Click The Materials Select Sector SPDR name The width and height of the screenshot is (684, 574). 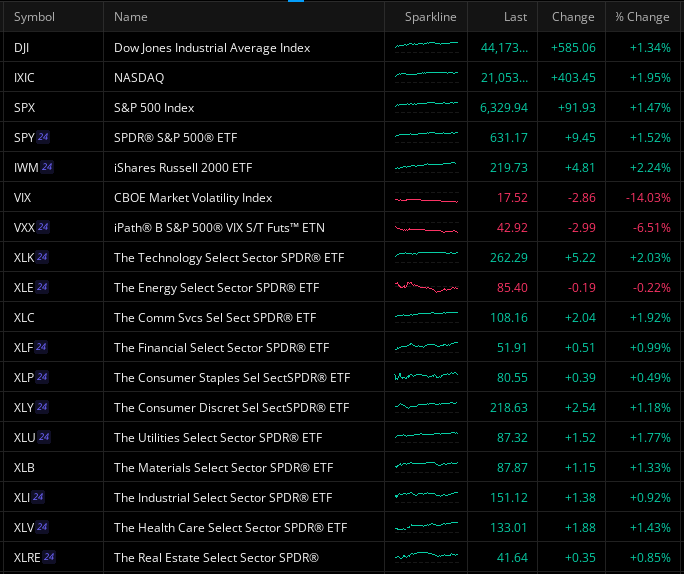(223, 468)
